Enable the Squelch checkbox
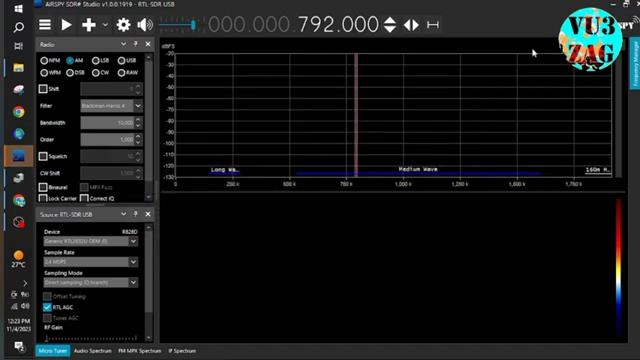This screenshot has width=640, height=360. (43, 156)
